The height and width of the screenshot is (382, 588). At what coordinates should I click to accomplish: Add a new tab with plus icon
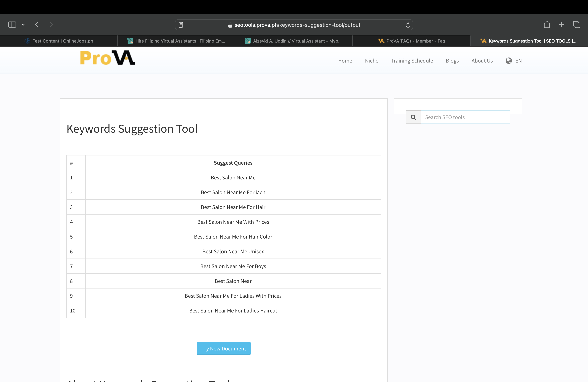coord(561,24)
